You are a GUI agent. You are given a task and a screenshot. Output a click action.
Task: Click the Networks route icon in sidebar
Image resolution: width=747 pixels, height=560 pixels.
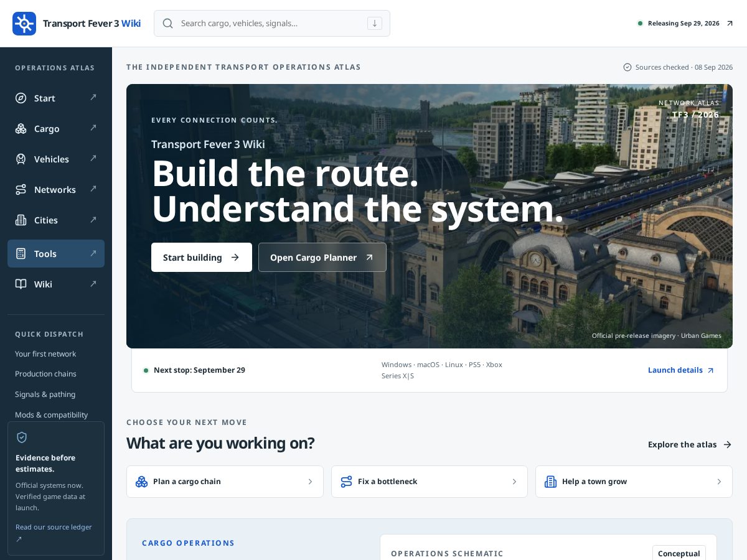click(x=21, y=190)
